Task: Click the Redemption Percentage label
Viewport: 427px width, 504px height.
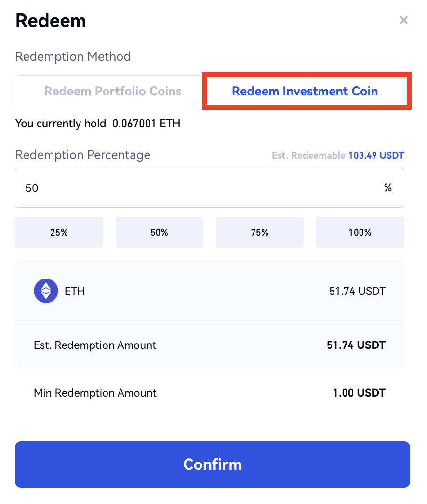Action: point(83,155)
